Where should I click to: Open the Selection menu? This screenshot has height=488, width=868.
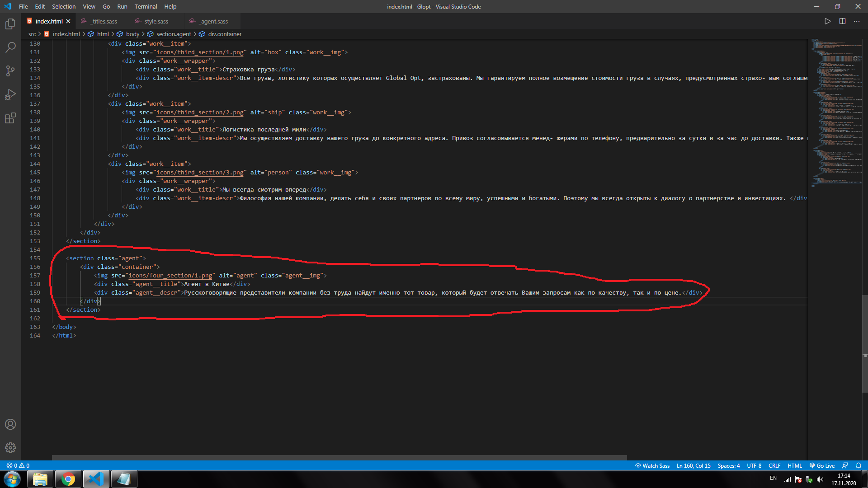[64, 6]
